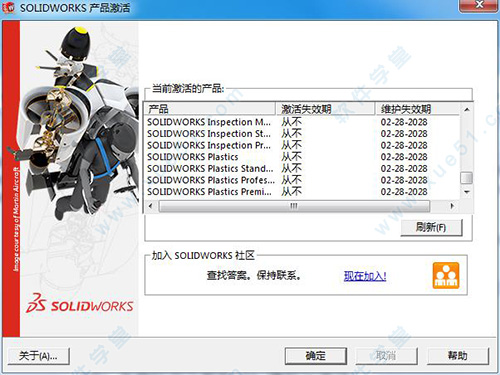Click the horizontal scrollbar thumb under the list
Viewport: 500px width, 375px height.
(294, 206)
